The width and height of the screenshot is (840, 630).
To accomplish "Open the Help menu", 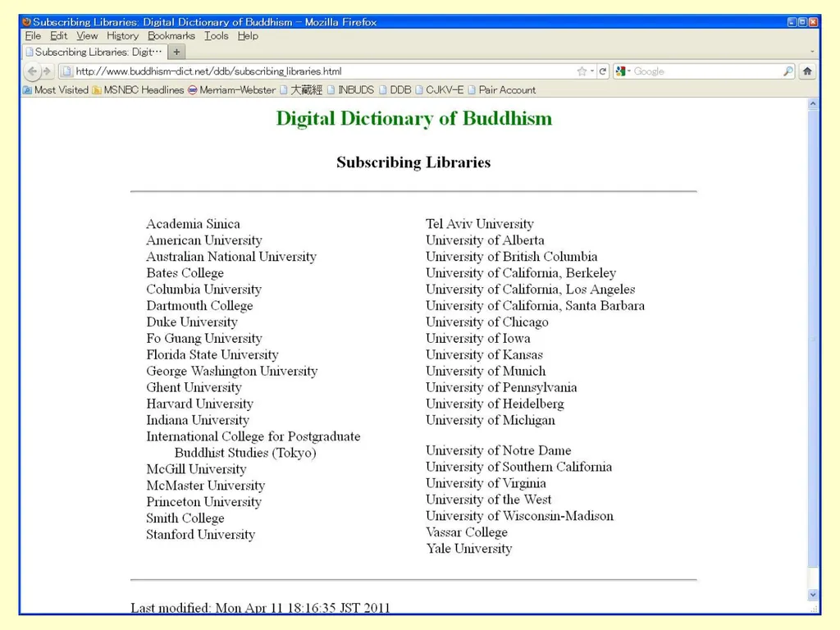I will pos(248,36).
